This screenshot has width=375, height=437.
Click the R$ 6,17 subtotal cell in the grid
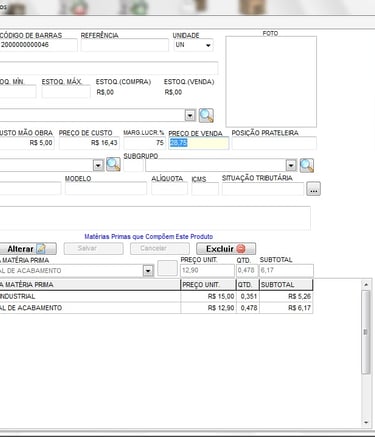click(x=286, y=308)
